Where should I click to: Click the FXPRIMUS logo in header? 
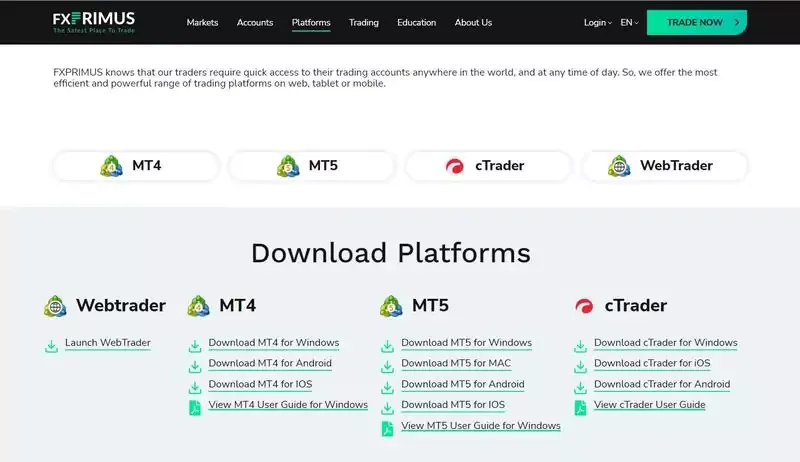point(94,22)
